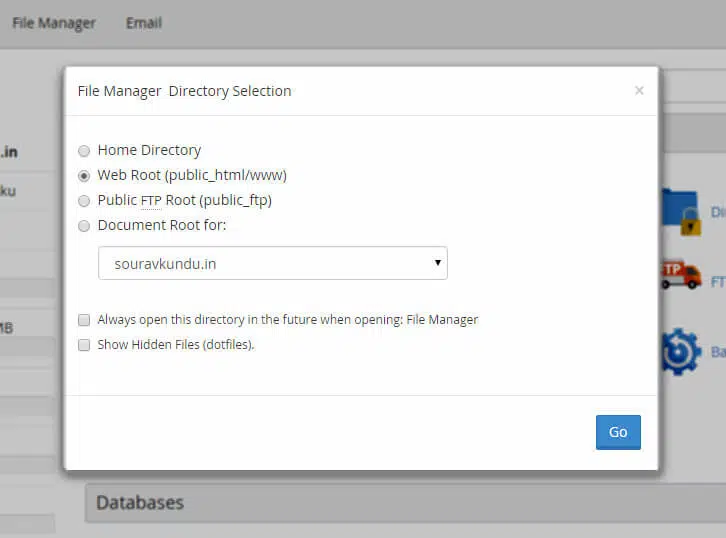Image resolution: width=726 pixels, height=538 pixels.
Task: Select the Home Directory radio button
Action: [x=84, y=151]
